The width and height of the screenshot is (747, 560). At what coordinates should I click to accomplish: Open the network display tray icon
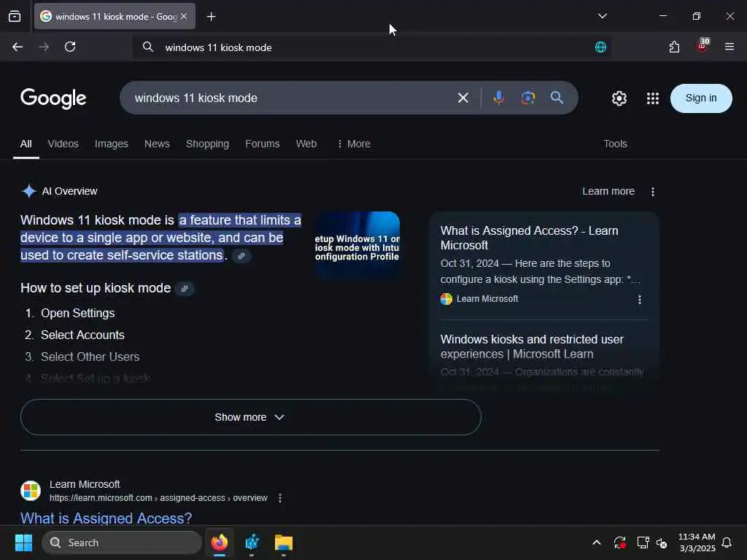click(643, 542)
